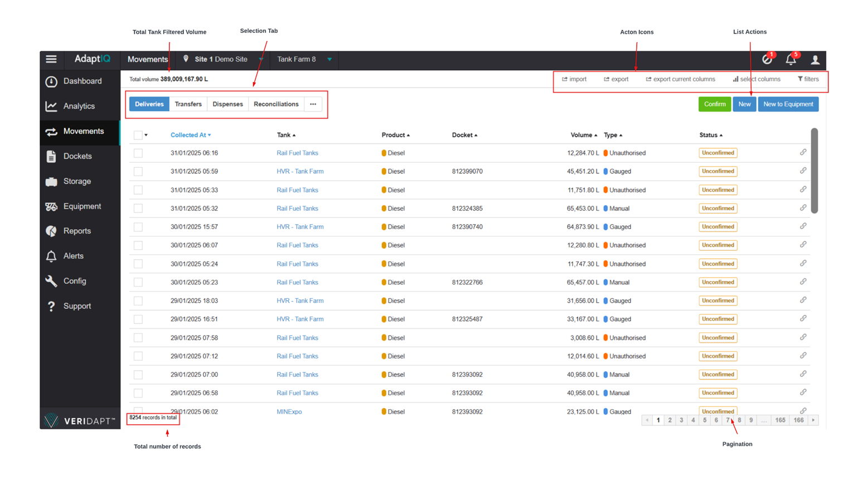Click the status check icon with red badge
Viewport: 868px width, 480px height.
[767, 60]
